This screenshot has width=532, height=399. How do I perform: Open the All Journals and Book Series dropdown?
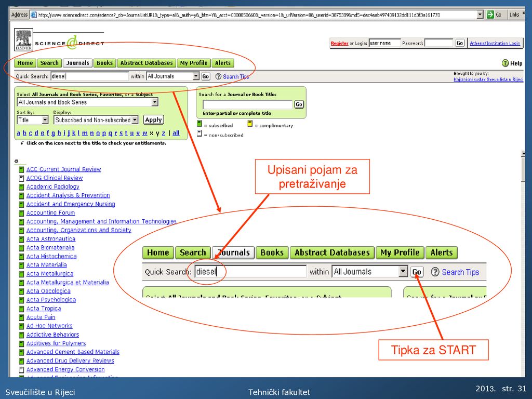click(155, 102)
